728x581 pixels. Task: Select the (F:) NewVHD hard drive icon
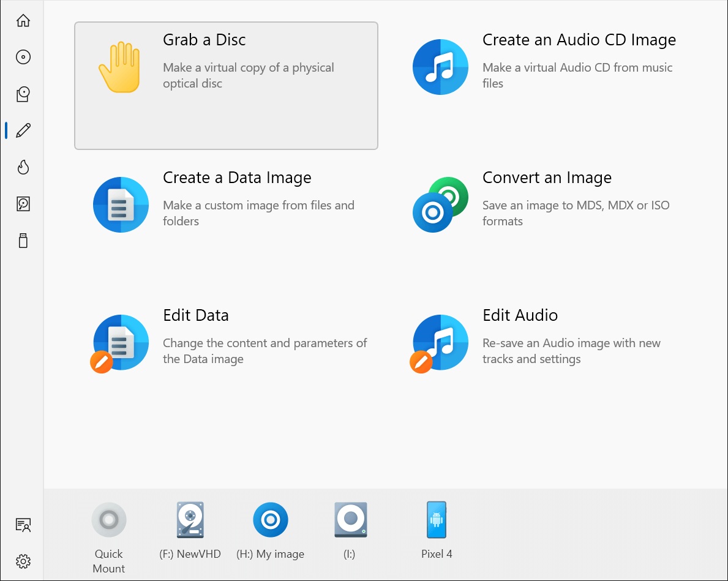point(190,520)
